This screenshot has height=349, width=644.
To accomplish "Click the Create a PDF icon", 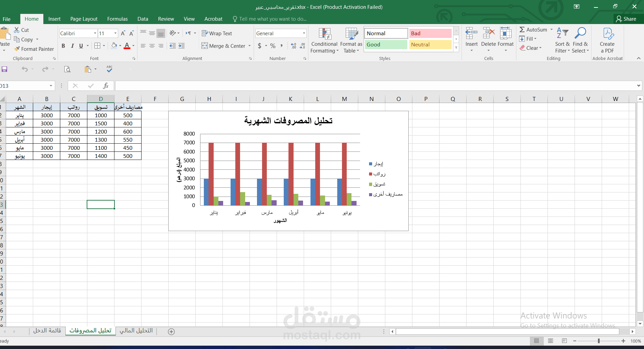I will tap(607, 40).
